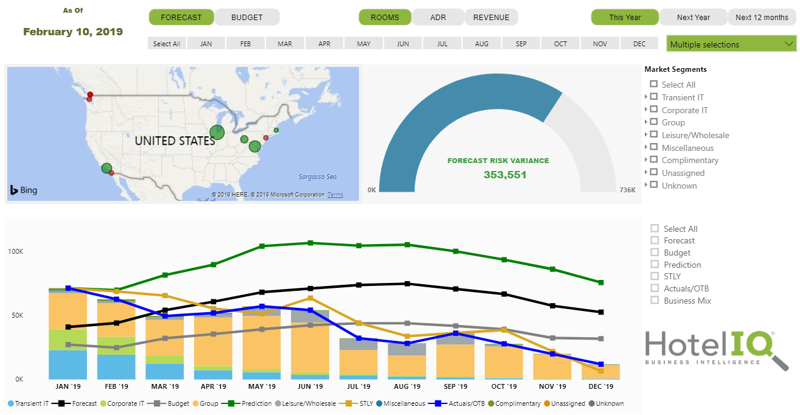
Task: Check the Group segment box
Action: pos(654,121)
